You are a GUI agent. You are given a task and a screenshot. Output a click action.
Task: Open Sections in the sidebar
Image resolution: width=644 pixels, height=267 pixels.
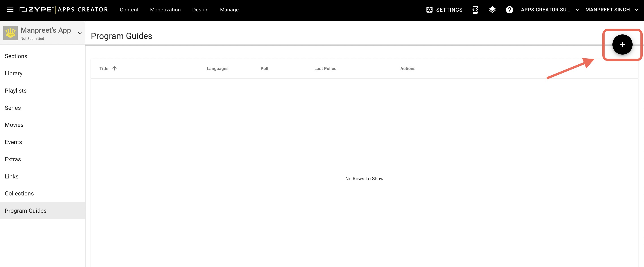pos(43,56)
